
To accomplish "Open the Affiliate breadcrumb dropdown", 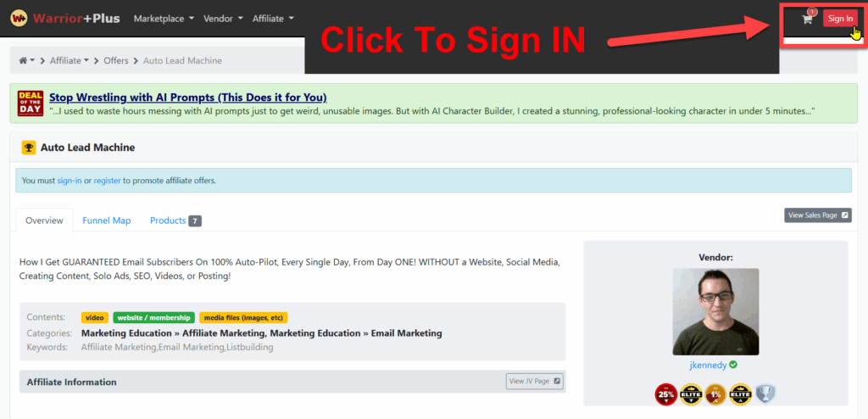I will coord(69,61).
